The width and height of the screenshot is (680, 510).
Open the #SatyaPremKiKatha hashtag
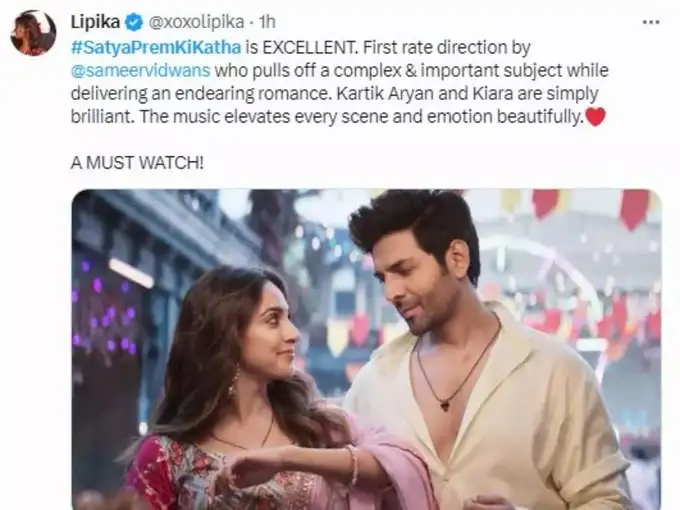point(156,47)
